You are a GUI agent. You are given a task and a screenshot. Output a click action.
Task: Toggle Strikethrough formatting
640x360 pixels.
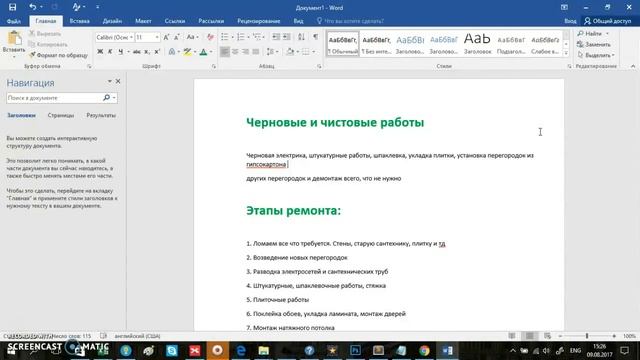(x=137, y=52)
